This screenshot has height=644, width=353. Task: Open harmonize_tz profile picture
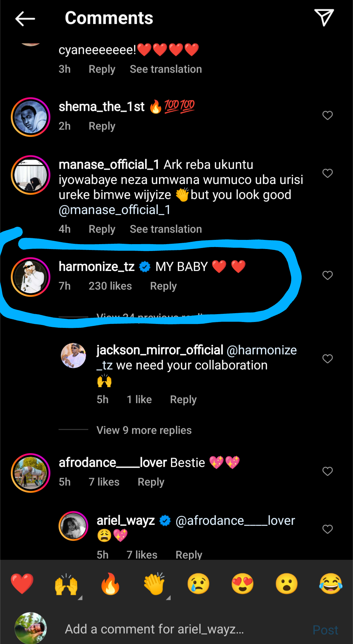pos(31,277)
